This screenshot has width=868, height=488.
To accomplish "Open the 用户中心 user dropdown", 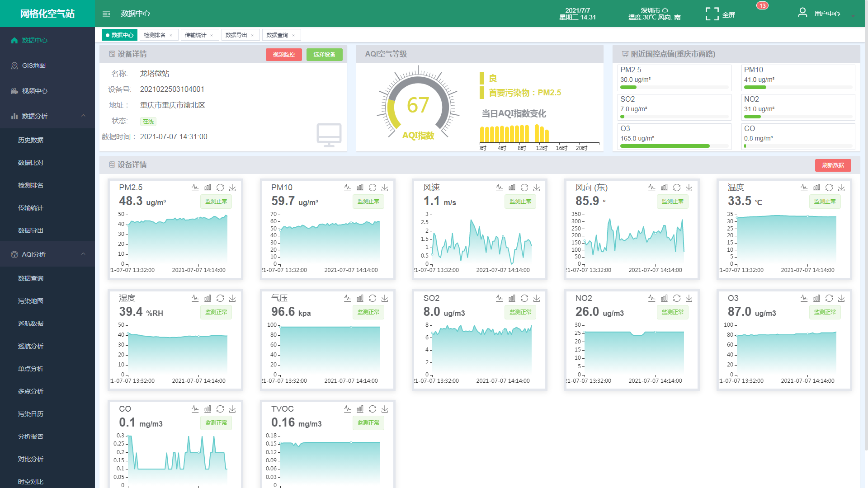I will point(826,14).
